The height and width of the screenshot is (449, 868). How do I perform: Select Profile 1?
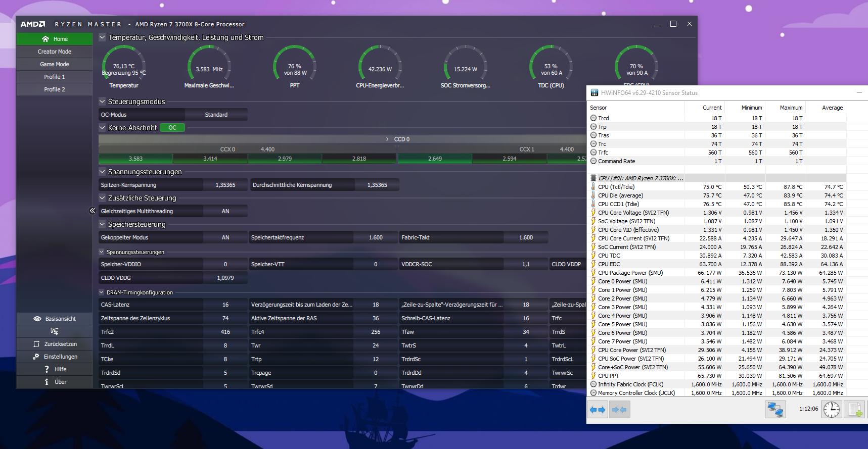pos(55,77)
